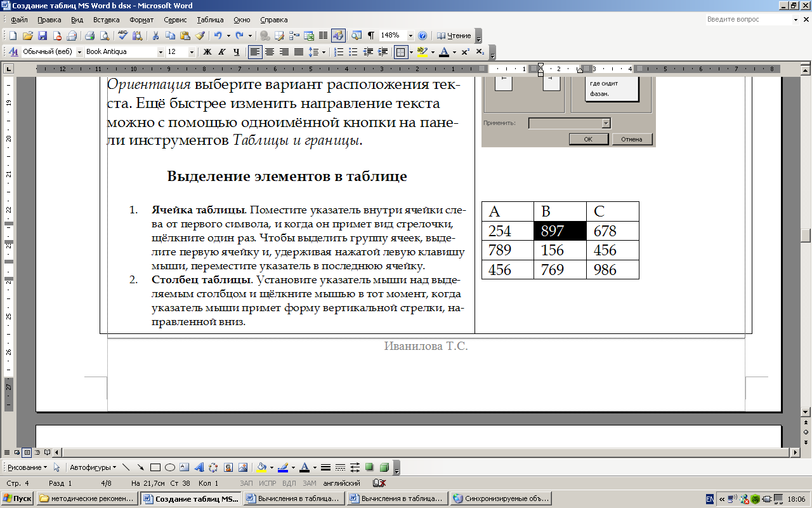
Task: Open the Файл menu
Action: tap(19, 20)
